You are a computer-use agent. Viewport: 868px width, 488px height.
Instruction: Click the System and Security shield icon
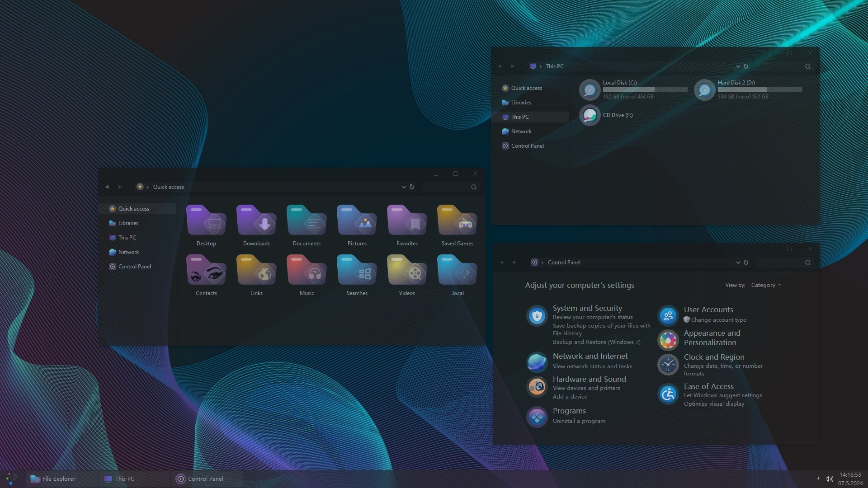tap(537, 316)
